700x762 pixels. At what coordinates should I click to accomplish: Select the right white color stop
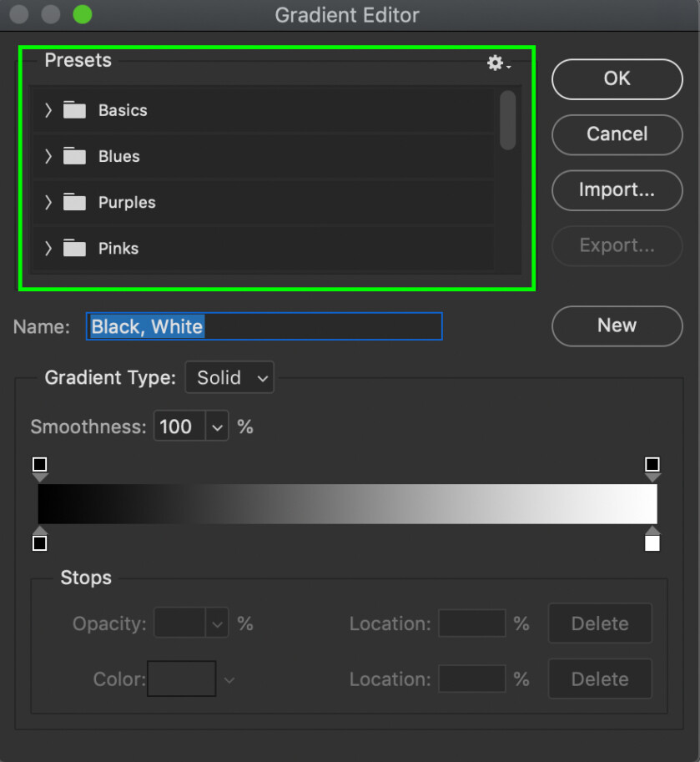[653, 542]
